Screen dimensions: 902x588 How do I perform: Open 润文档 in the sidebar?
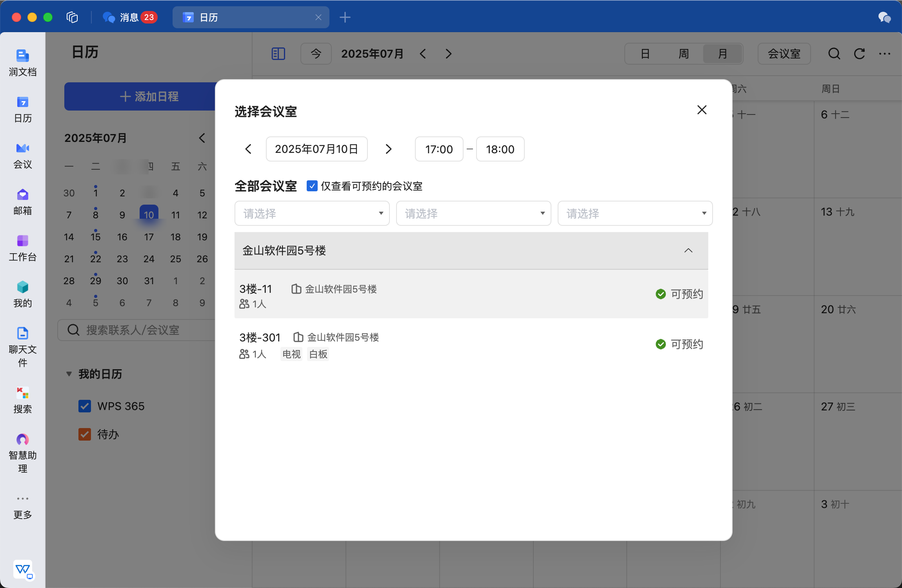tap(23, 63)
